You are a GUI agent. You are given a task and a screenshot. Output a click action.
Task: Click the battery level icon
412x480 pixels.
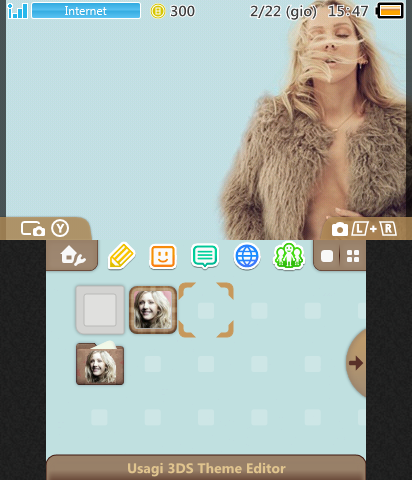(390, 11)
